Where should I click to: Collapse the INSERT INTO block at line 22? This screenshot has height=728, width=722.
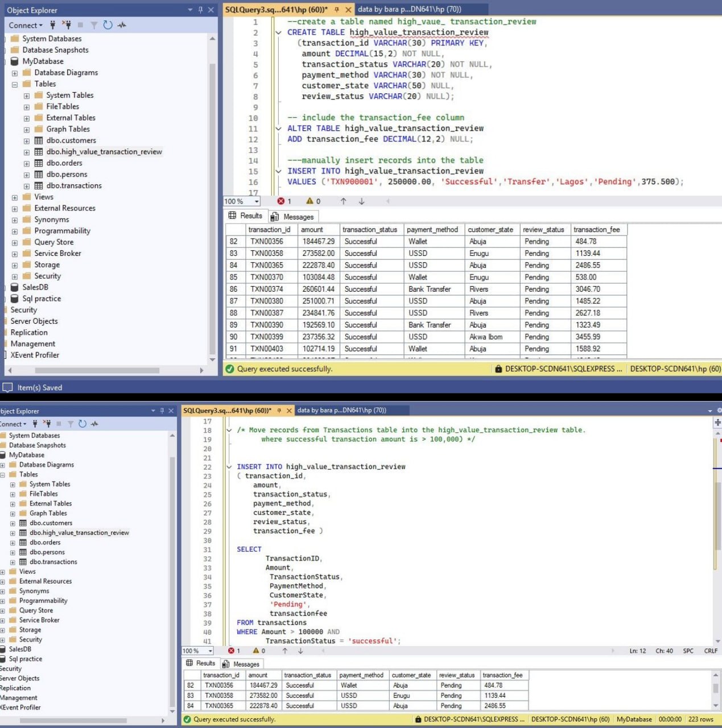point(229,467)
